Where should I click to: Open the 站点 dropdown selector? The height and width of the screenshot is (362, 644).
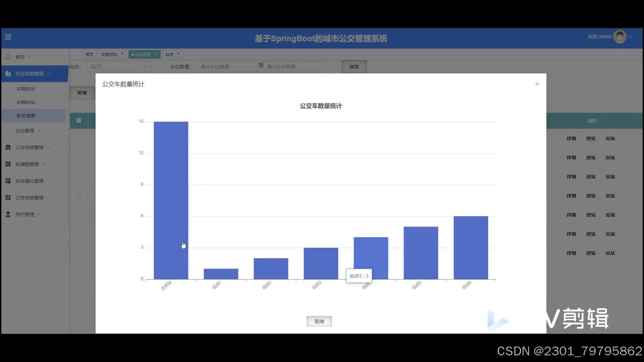click(x=119, y=67)
